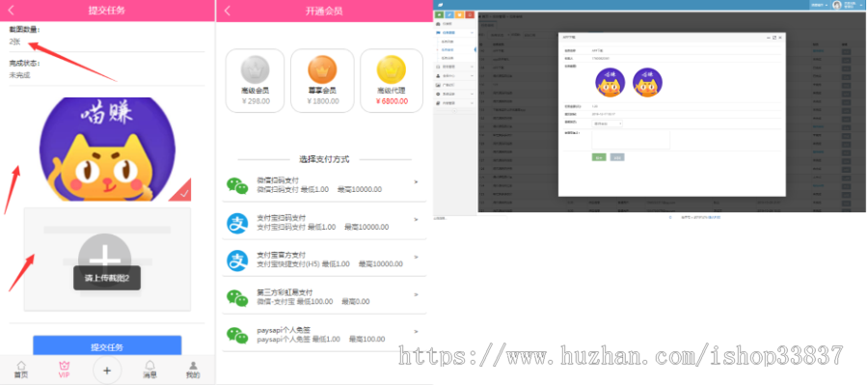The image size is (868, 385).
Task: Click the Alipay icon of 支付宝官方支付
Action: pyautogui.click(x=237, y=261)
